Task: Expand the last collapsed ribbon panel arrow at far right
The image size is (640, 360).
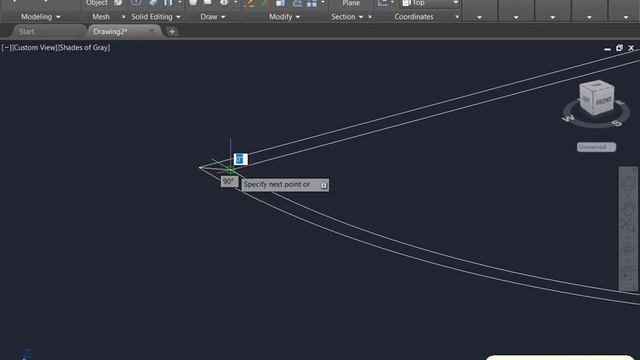Action: pos(626,17)
